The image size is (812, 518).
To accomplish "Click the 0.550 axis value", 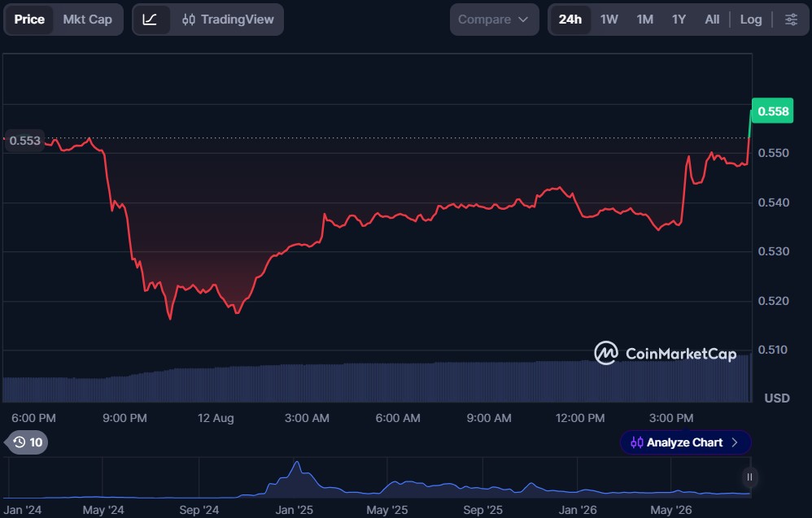I will 773,153.
